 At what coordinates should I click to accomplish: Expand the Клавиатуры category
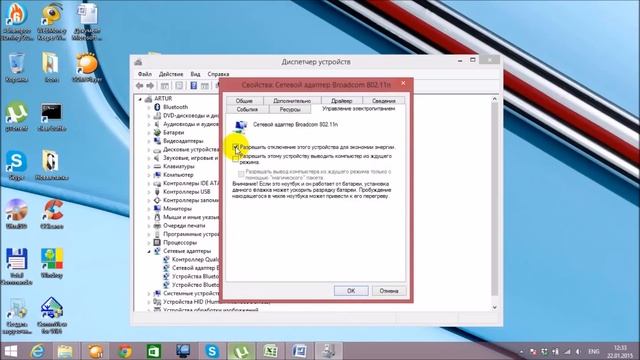(x=149, y=167)
